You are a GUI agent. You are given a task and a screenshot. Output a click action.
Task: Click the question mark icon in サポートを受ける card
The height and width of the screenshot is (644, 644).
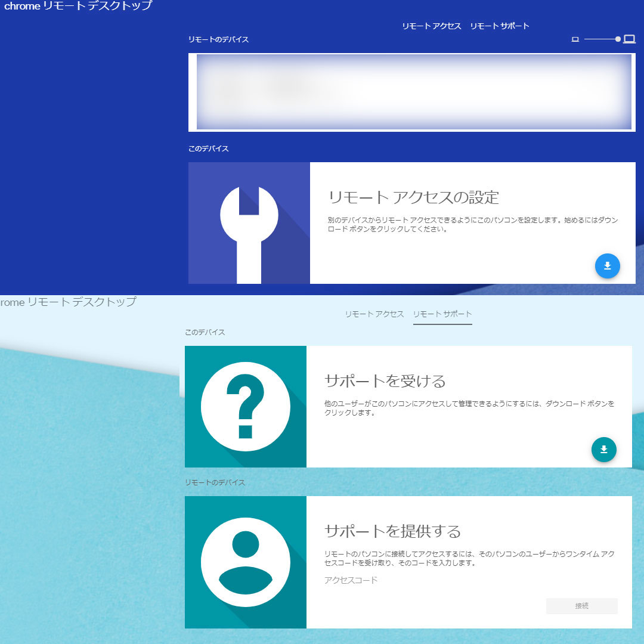tap(245, 406)
